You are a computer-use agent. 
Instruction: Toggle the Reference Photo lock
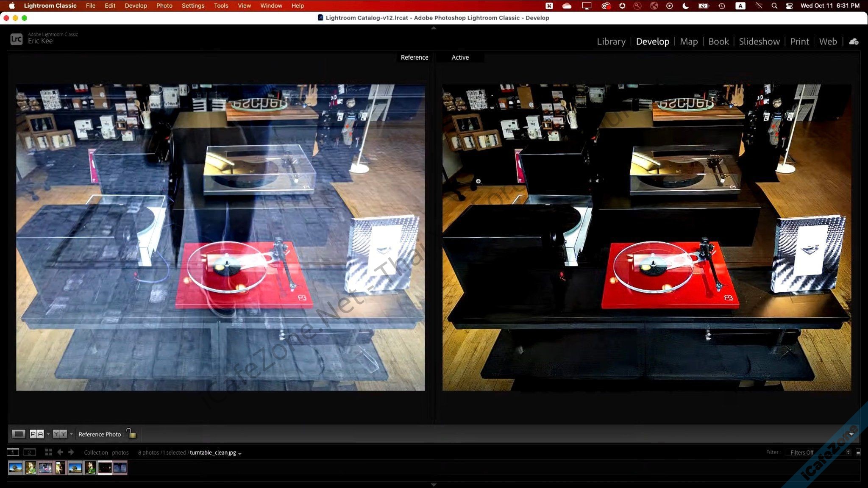(131, 433)
